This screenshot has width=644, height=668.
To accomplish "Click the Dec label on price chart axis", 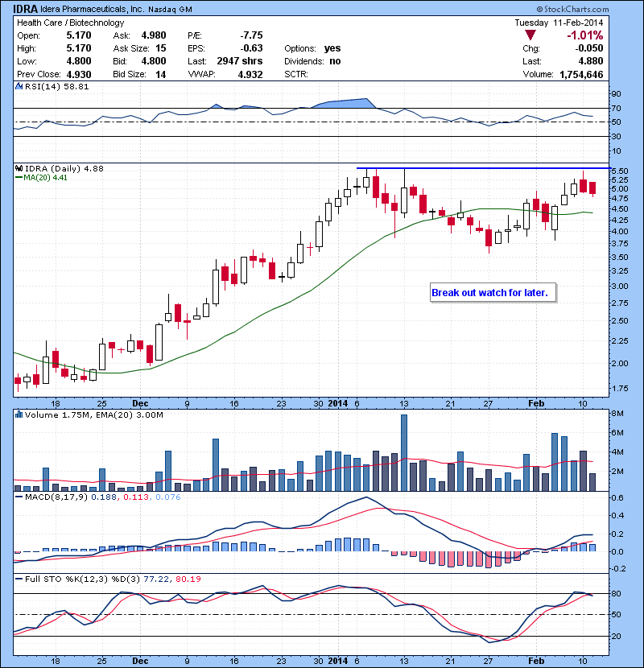I will [140, 403].
